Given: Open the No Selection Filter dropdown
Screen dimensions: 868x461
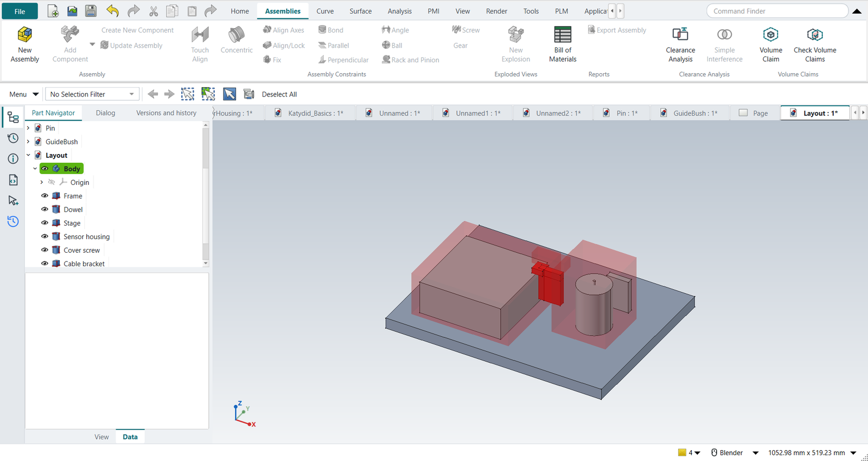Looking at the screenshot, I should coord(92,94).
